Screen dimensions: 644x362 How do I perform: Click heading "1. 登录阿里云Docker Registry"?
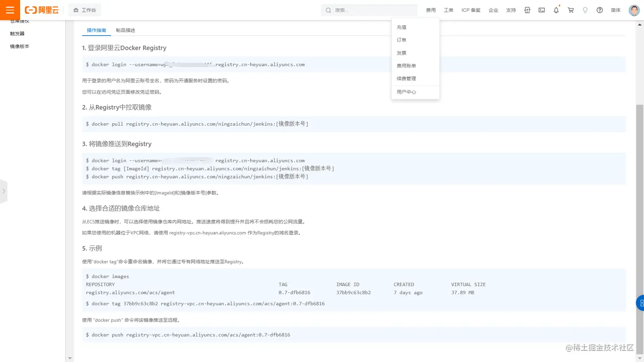[x=124, y=48]
